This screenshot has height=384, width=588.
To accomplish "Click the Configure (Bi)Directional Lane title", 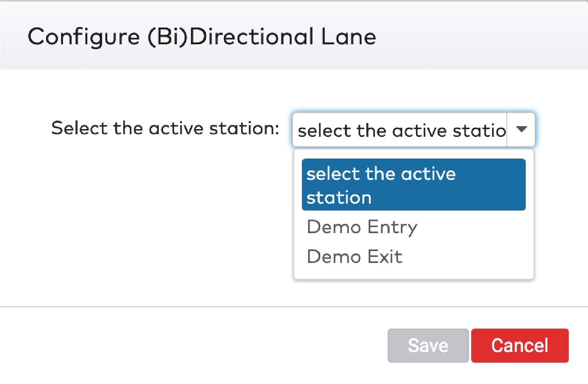I will coord(203,37).
